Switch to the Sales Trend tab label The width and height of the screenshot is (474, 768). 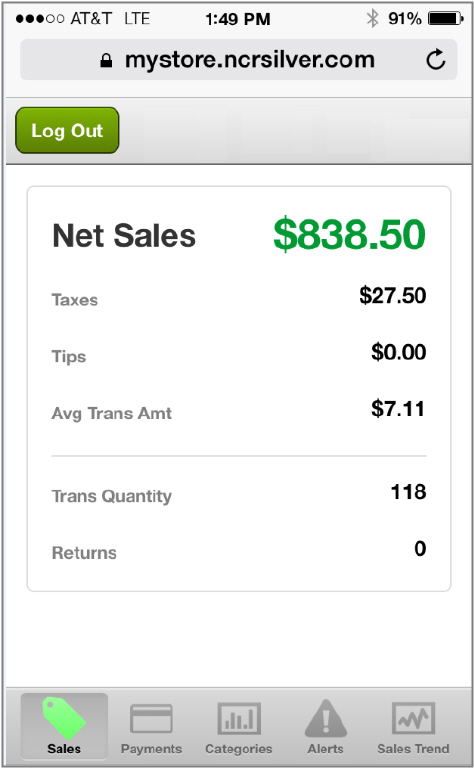[x=413, y=748]
